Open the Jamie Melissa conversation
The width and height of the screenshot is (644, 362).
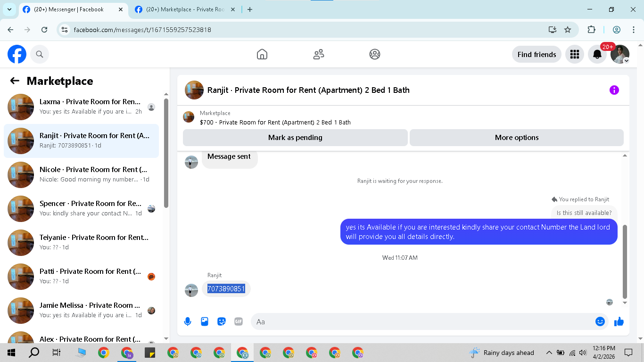coord(81,311)
